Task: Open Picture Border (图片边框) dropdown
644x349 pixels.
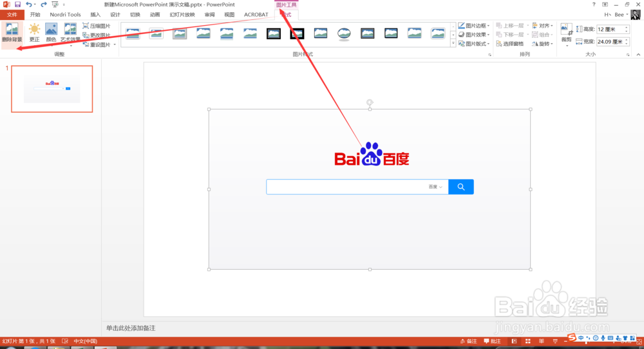Action: (474, 26)
